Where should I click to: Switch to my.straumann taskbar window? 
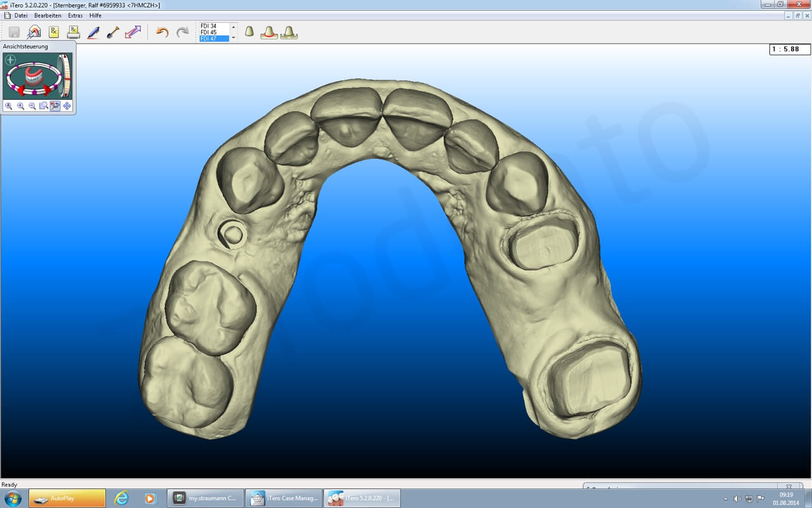point(206,498)
